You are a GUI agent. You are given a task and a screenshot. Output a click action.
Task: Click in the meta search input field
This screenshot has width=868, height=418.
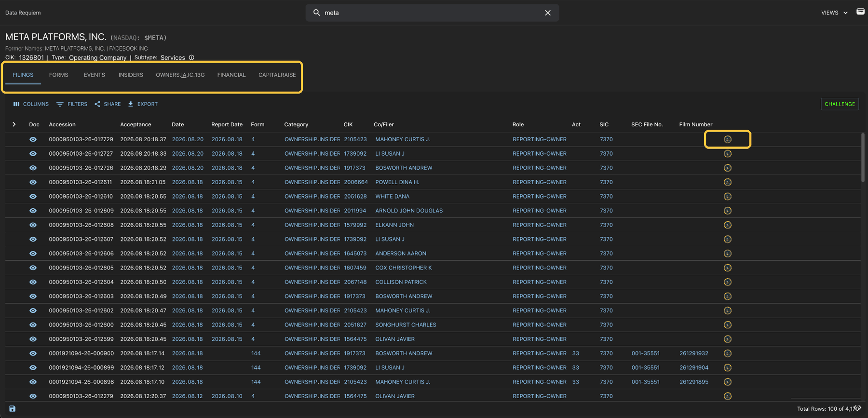coord(432,13)
